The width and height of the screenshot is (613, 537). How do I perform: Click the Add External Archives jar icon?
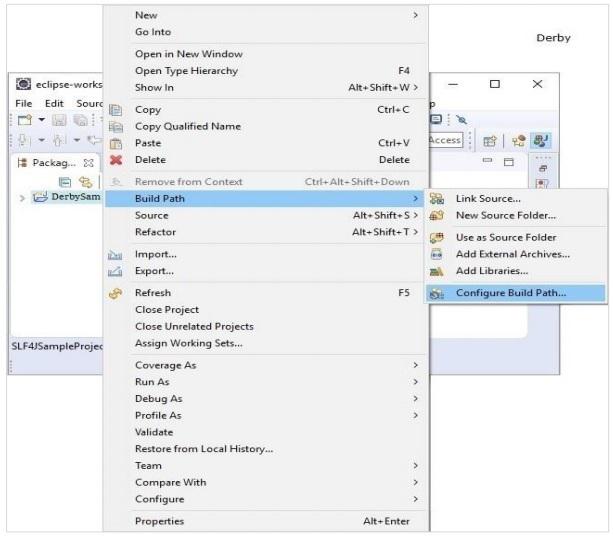coord(436,254)
